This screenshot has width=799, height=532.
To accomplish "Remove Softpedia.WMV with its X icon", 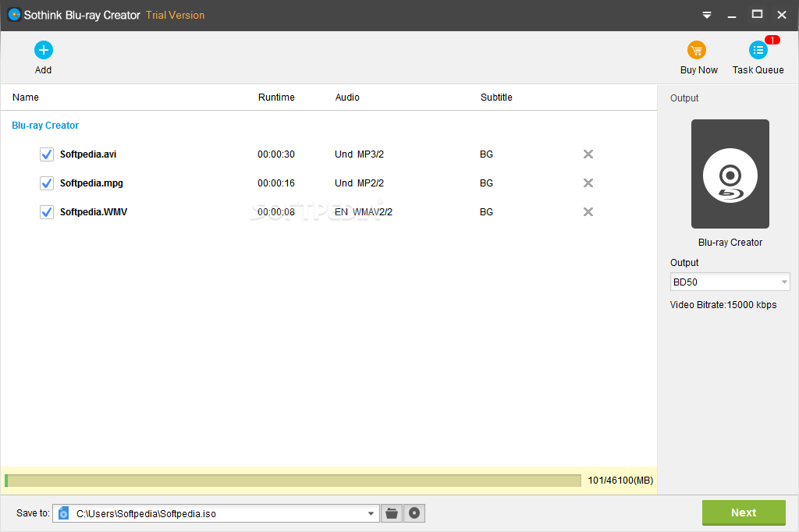I will [x=588, y=212].
